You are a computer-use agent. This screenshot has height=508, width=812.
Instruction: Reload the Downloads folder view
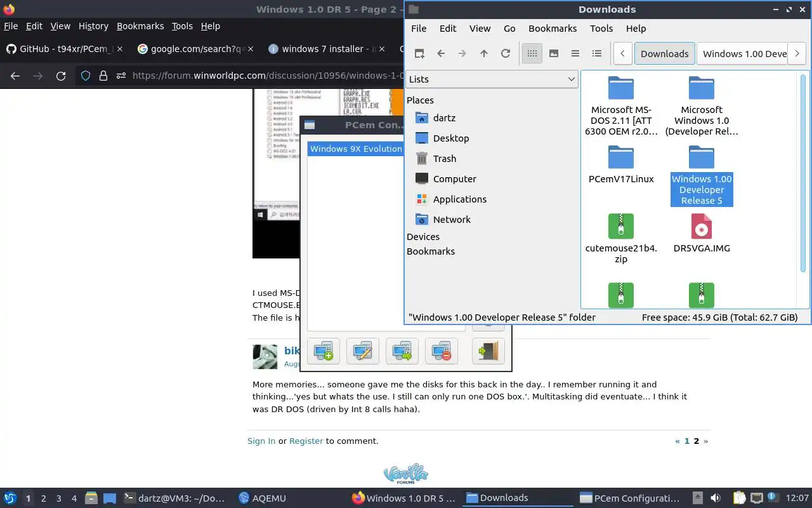(x=506, y=53)
